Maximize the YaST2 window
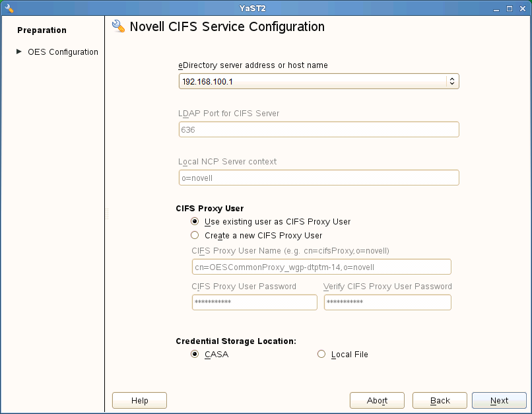The image size is (532, 414). pos(510,8)
